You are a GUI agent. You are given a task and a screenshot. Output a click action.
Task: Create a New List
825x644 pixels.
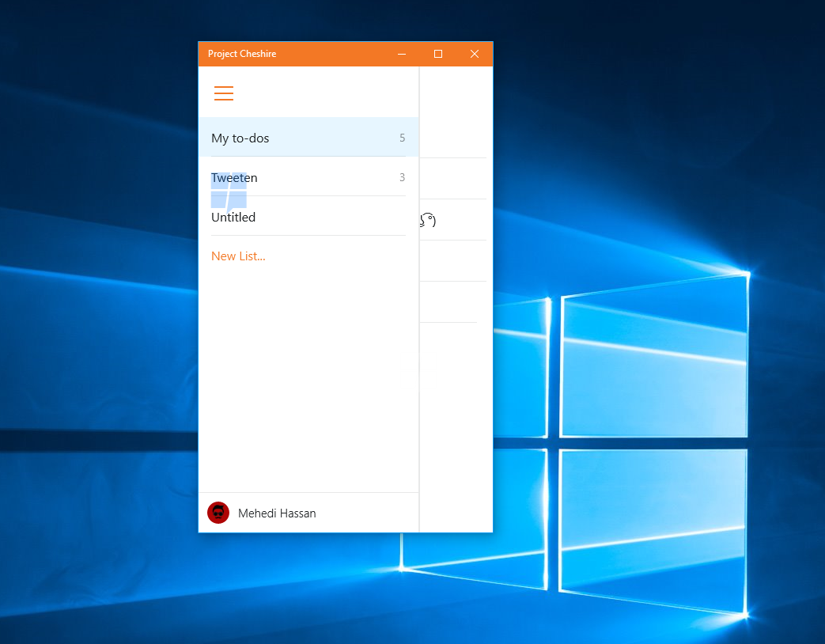[x=238, y=256]
